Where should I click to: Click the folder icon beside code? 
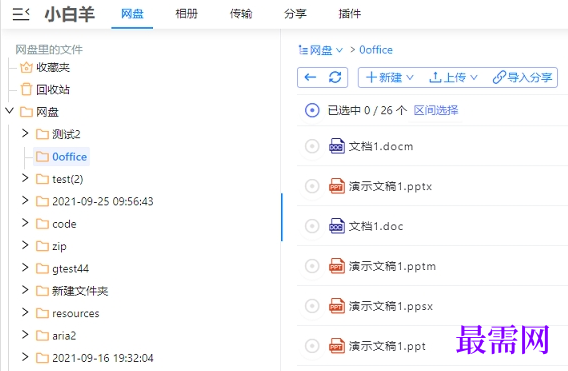pos(42,224)
